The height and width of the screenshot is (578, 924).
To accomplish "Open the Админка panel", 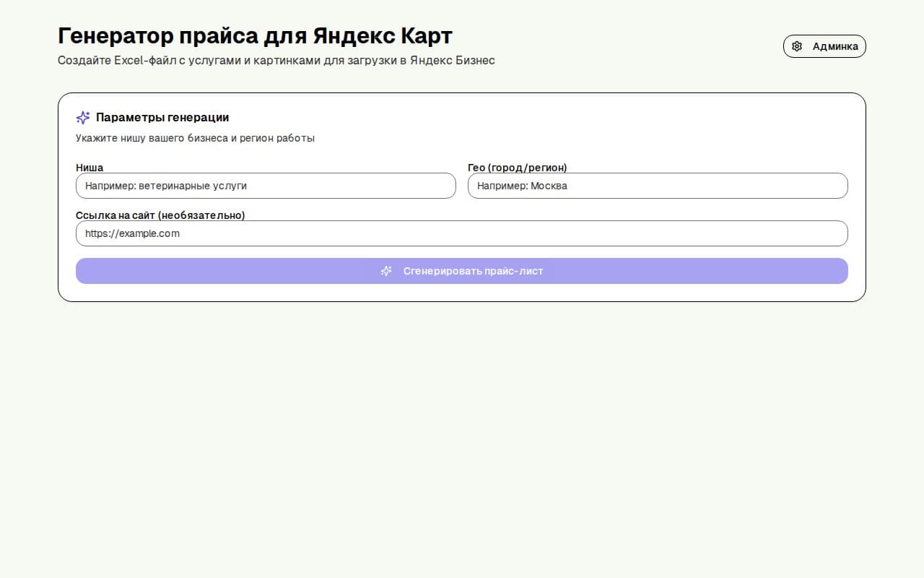I will (824, 46).
